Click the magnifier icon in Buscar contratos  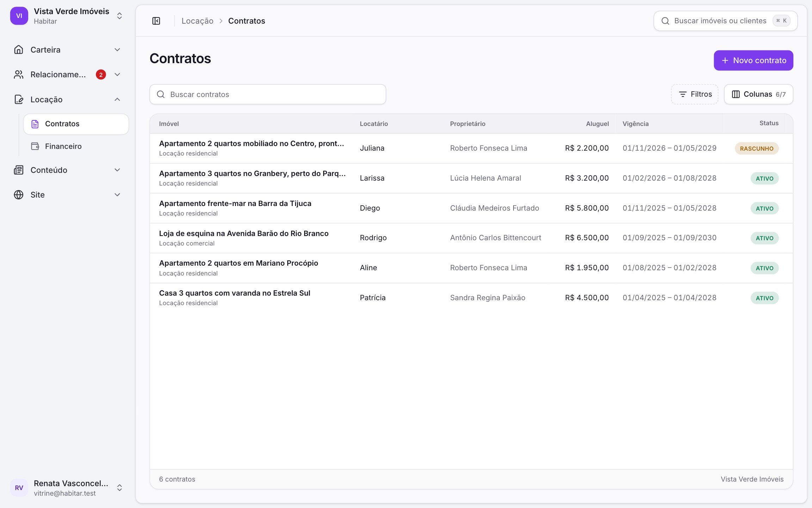point(161,94)
